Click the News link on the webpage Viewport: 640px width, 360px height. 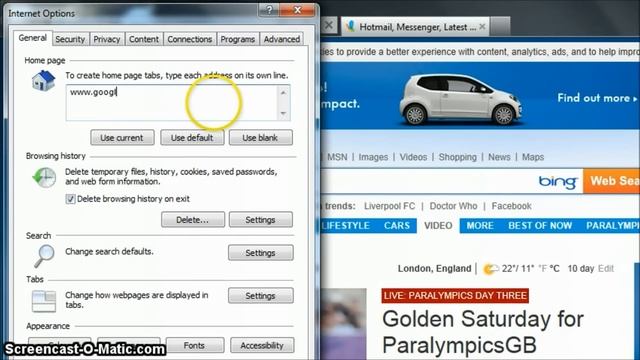[499, 157]
